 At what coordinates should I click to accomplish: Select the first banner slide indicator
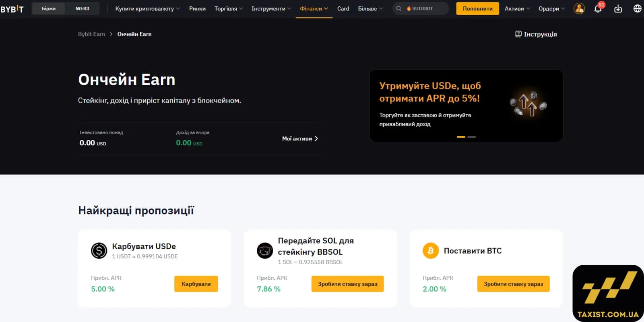click(461, 137)
